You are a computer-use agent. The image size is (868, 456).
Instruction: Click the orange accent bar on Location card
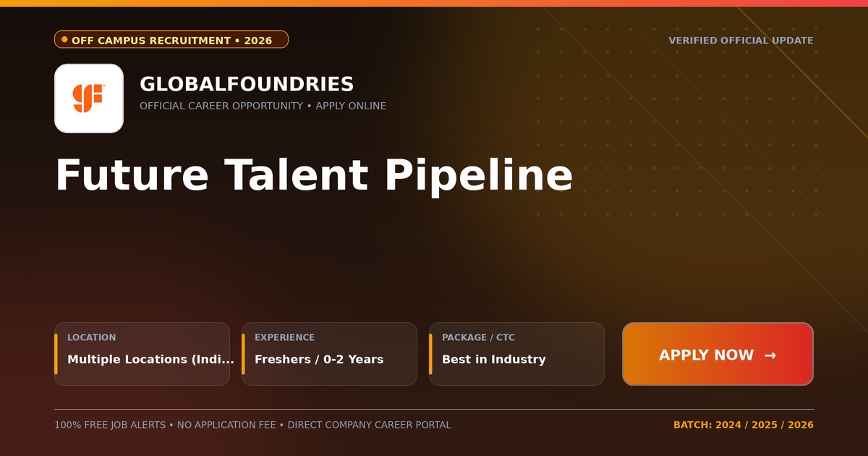pos(56,354)
